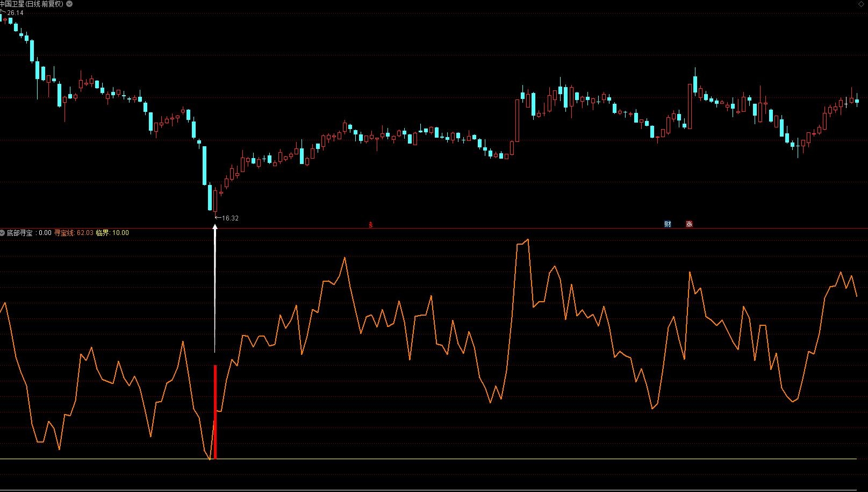The height and width of the screenshot is (492, 868).
Task: Open dropdown next to 中国卫星 chart title
Action: (69, 4)
